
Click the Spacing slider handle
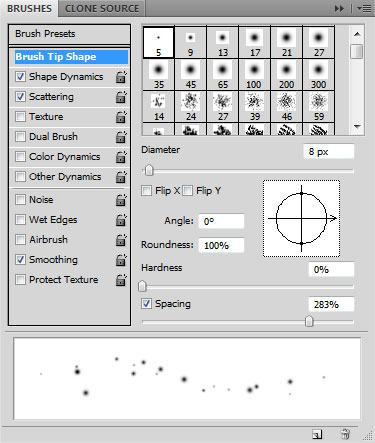tap(309, 321)
